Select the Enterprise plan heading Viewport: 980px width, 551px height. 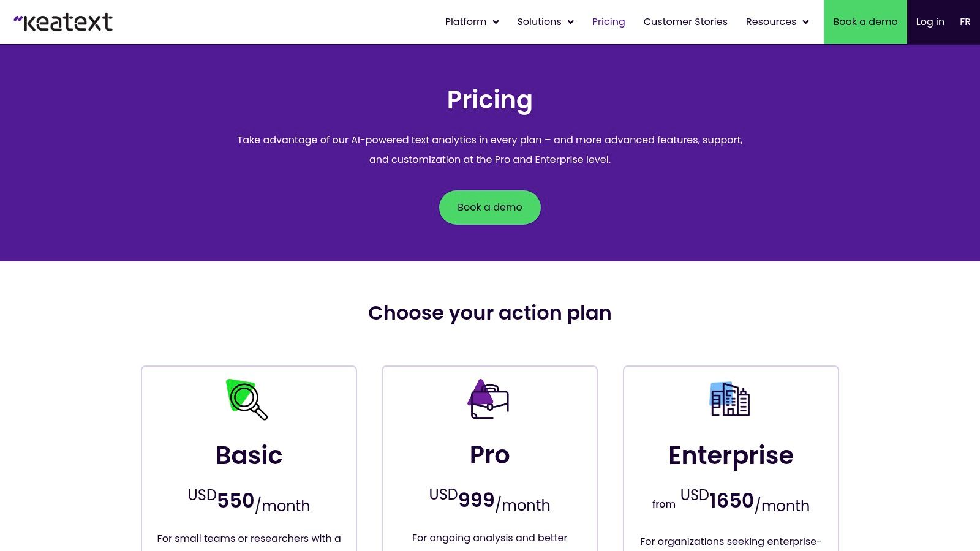731,455
